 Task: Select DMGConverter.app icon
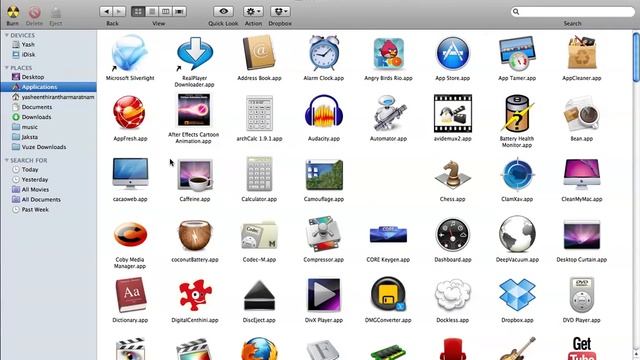[388, 295]
